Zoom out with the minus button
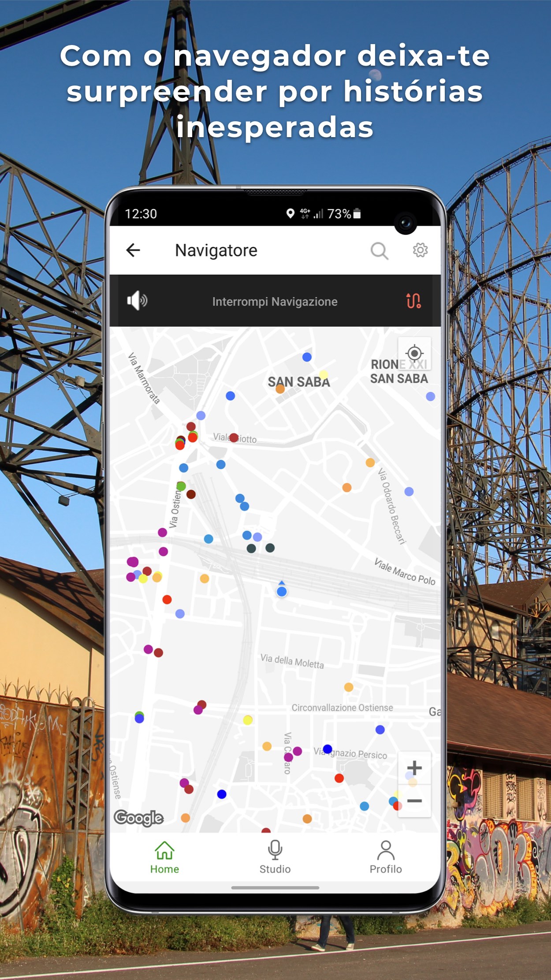The height and width of the screenshot is (980, 551). pyautogui.click(x=414, y=801)
